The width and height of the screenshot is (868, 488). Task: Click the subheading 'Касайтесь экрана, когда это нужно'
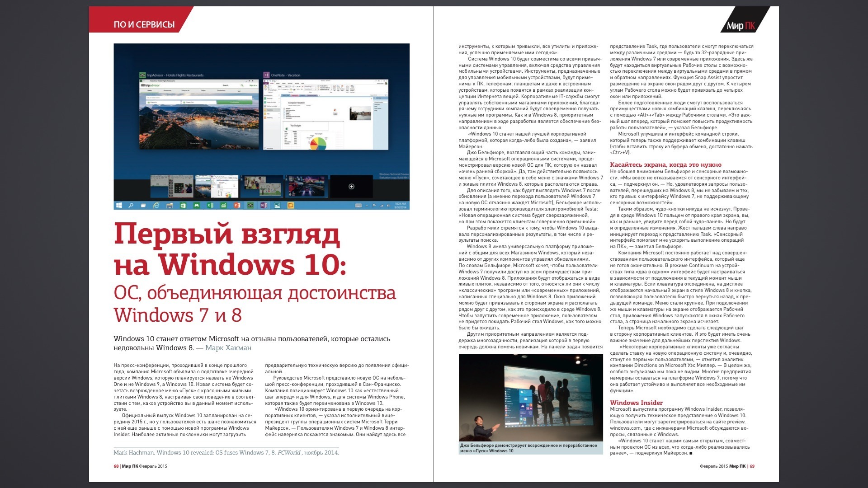(665, 165)
